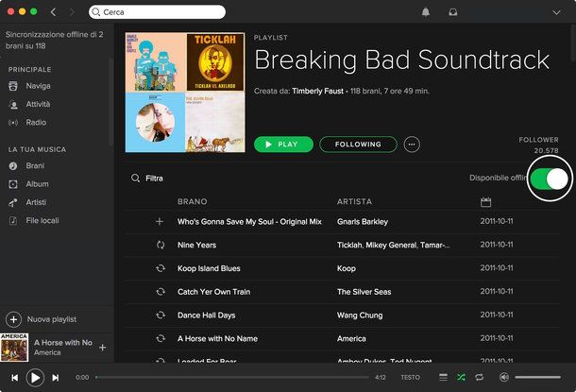Skip to the next track
Viewport: 576px width, 392px height.
[56, 378]
